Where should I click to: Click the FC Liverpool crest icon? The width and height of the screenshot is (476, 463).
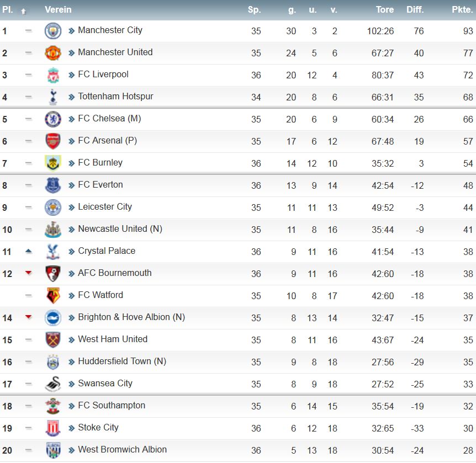click(53, 75)
